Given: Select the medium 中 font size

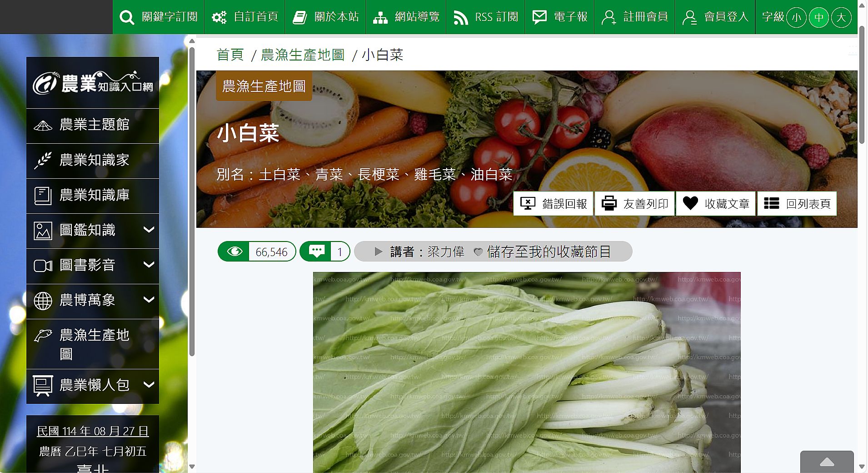Looking at the screenshot, I should 819,17.
